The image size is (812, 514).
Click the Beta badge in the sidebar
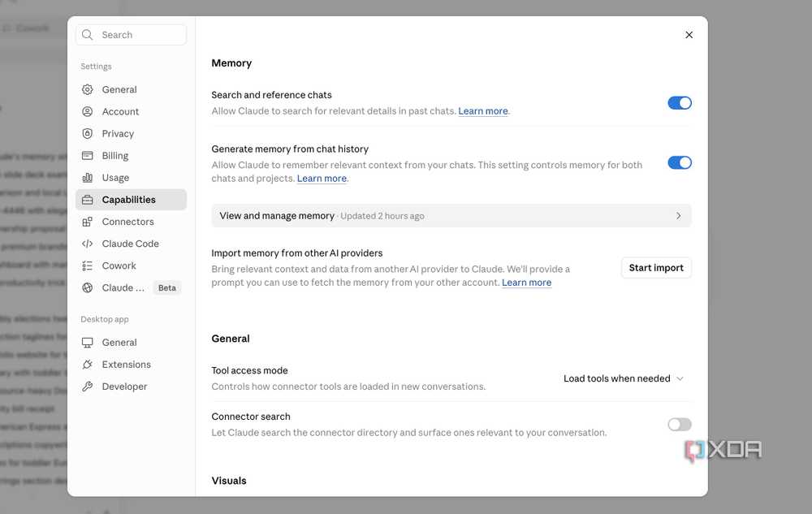pyautogui.click(x=166, y=287)
